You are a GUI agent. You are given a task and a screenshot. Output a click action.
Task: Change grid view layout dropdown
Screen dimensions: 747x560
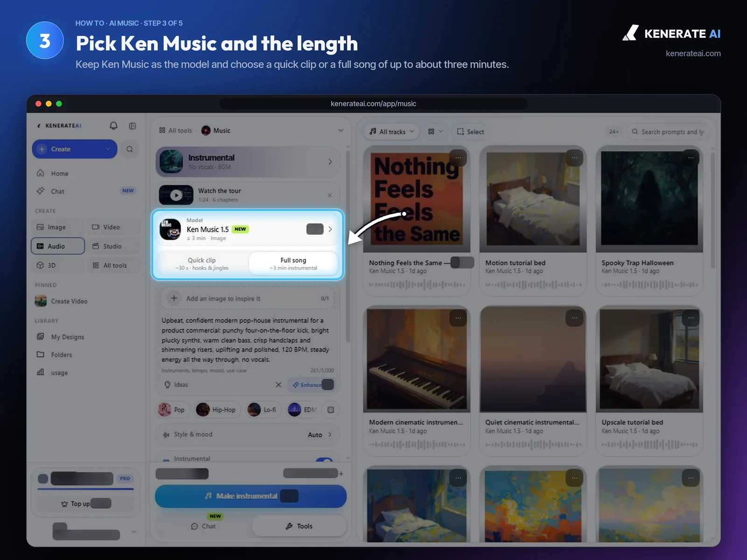pos(435,132)
